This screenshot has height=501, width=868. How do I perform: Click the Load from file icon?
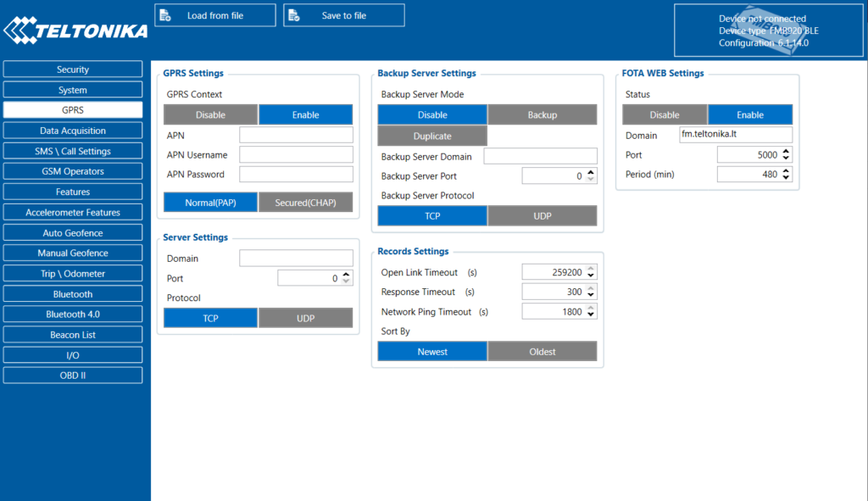[x=165, y=15]
